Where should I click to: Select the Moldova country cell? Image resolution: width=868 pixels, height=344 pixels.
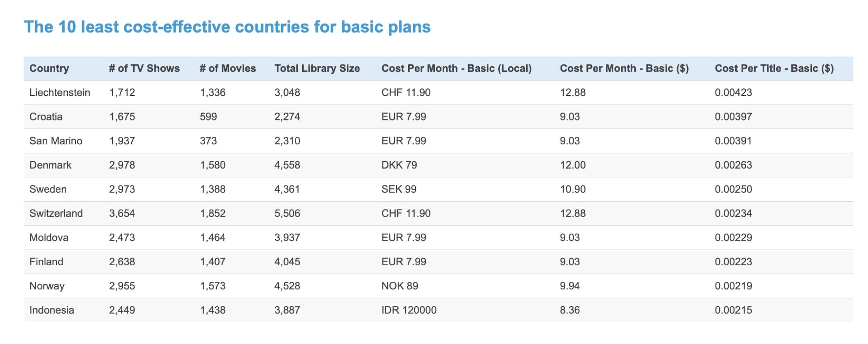click(x=49, y=238)
